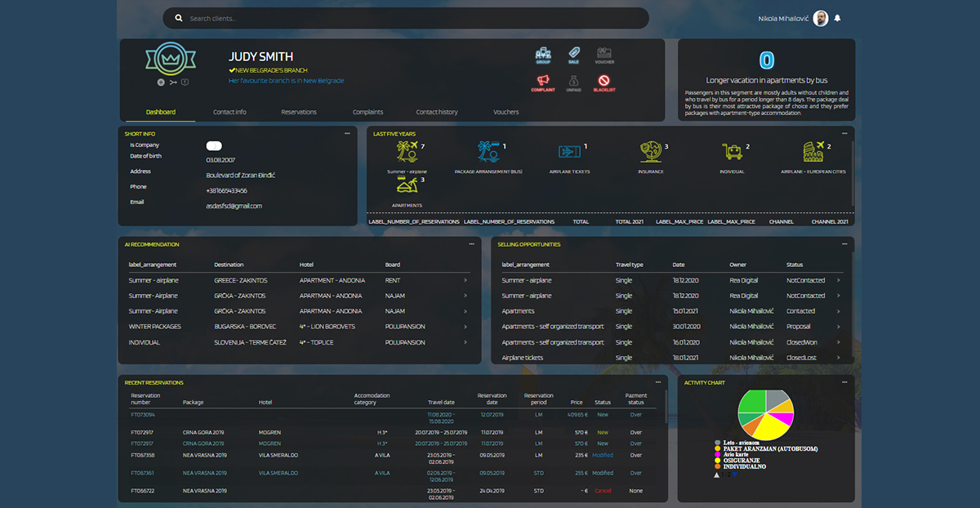Click the notification bell icon
The height and width of the screenshot is (508, 980).
[x=837, y=18]
